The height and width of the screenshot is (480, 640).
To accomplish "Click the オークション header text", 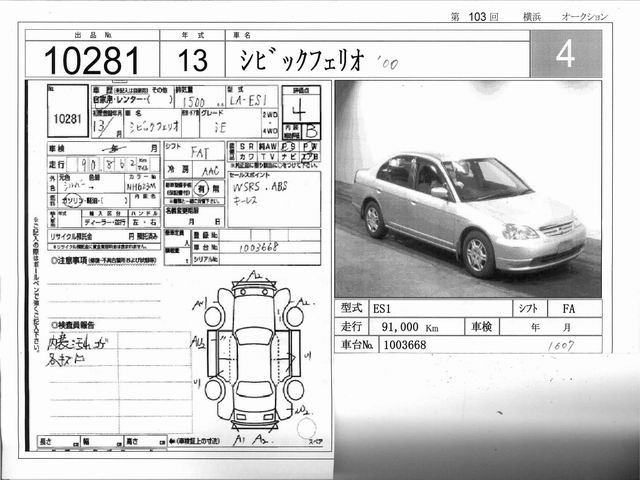I will (584, 17).
